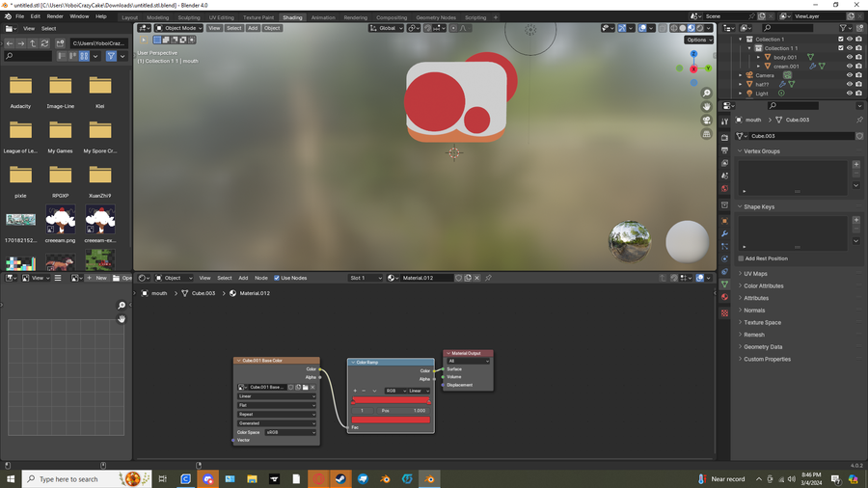Click Color Ramp red color swatch
This screenshot has height=488, width=868.
[391, 420]
